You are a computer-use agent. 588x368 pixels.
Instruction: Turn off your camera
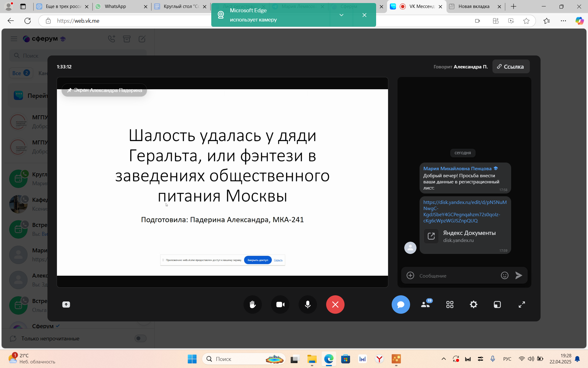pyautogui.click(x=280, y=305)
